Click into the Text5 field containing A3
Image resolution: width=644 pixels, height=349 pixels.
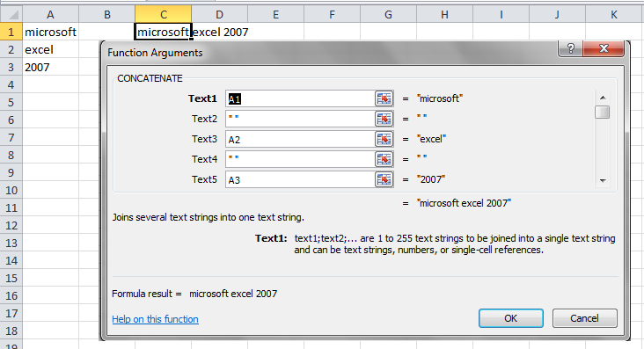pyautogui.click(x=300, y=180)
